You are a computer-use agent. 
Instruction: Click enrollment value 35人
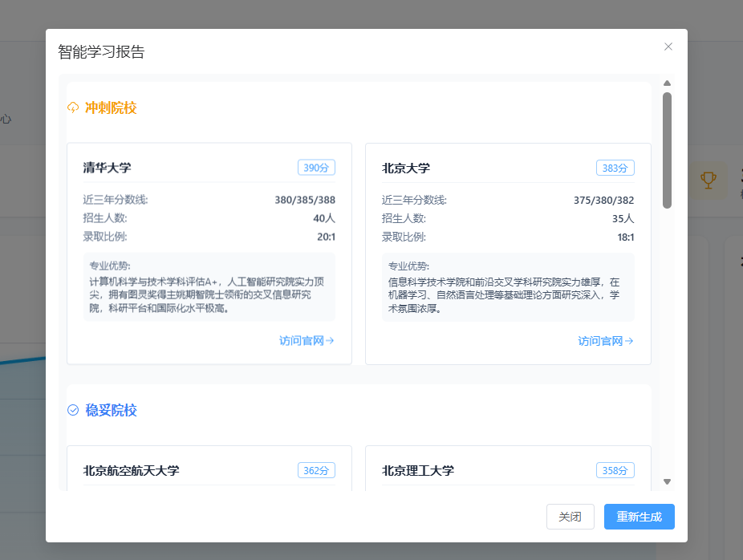pos(623,219)
